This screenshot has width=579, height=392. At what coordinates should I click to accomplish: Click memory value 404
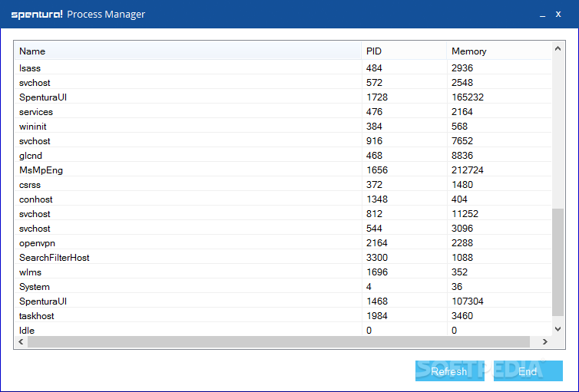(x=459, y=199)
